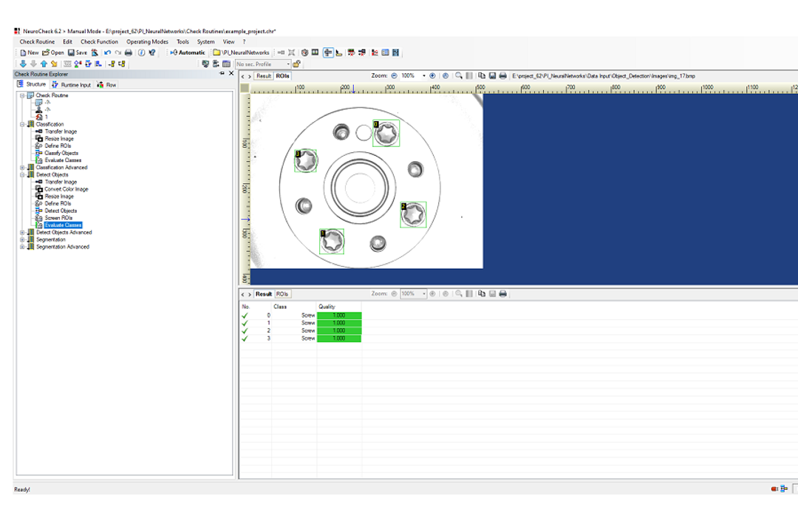798x532 pixels.
Task: Select the highlighted Evaluate Classes item
Action: 63,225
